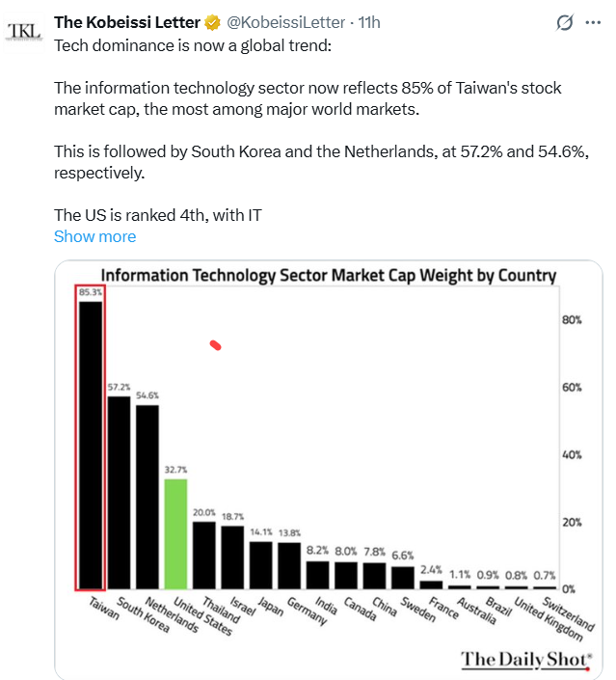Click the TKL profile avatar
Viewport: 616px width, 680px height.
point(24,31)
